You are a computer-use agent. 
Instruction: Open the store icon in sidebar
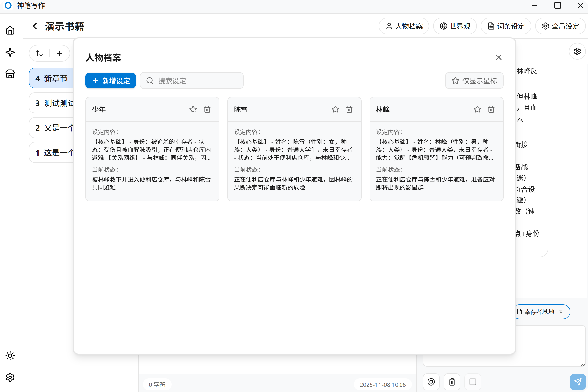pos(10,74)
